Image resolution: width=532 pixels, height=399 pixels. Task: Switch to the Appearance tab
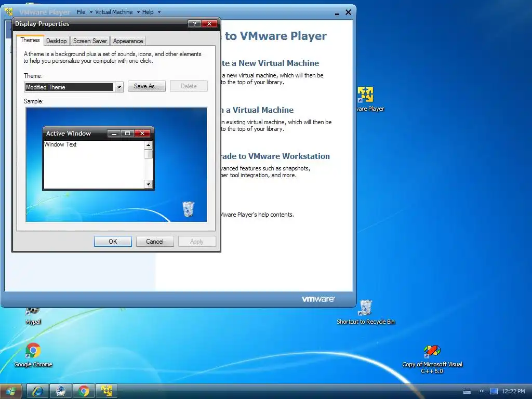128,41
